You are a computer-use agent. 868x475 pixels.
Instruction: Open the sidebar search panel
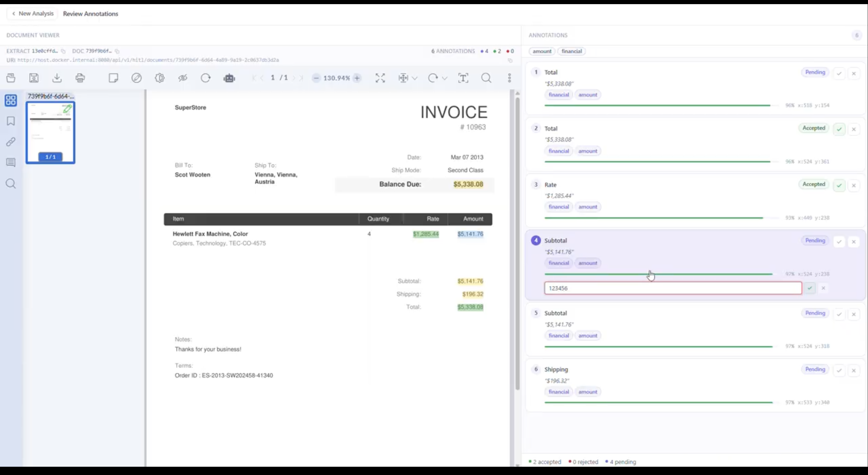click(x=11, y=184)
